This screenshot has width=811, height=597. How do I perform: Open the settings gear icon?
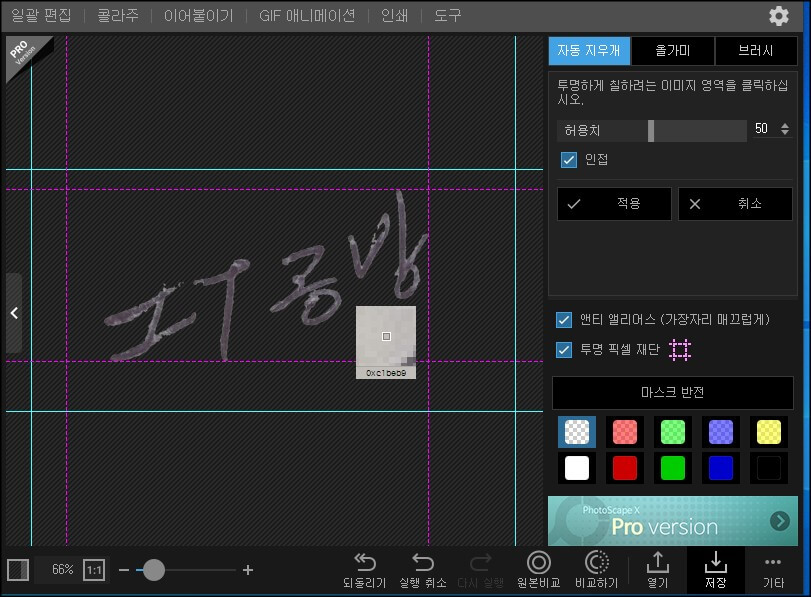(x=778, y=16)
